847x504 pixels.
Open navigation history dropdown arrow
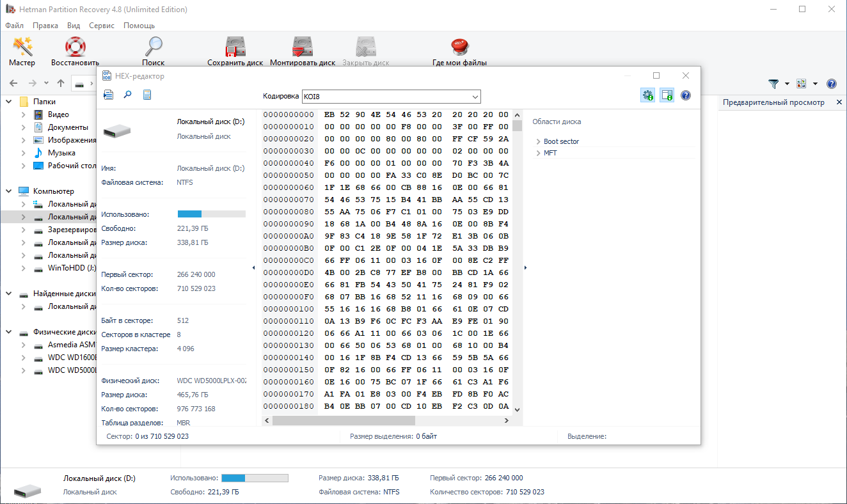click(x=47, y=83)
